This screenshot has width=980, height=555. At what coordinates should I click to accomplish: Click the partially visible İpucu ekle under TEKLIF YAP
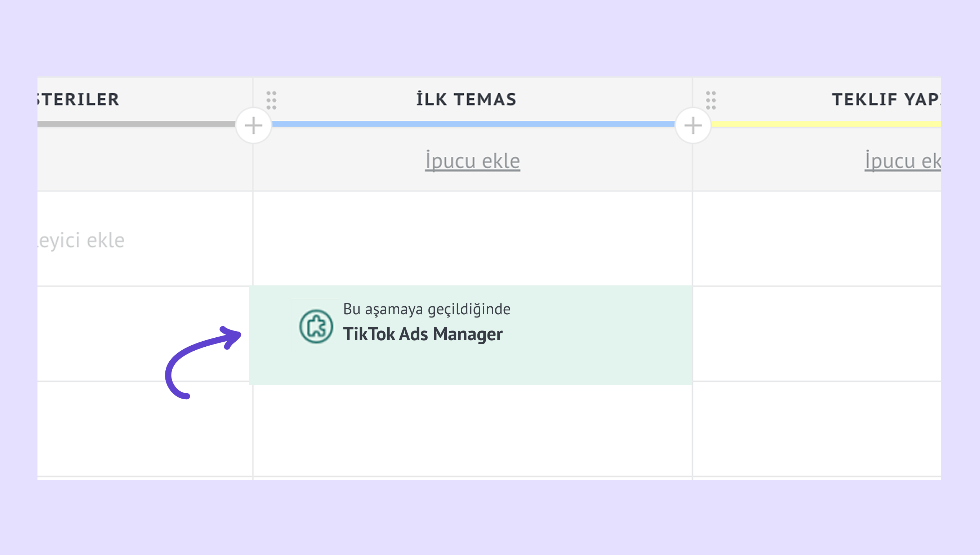902,160
